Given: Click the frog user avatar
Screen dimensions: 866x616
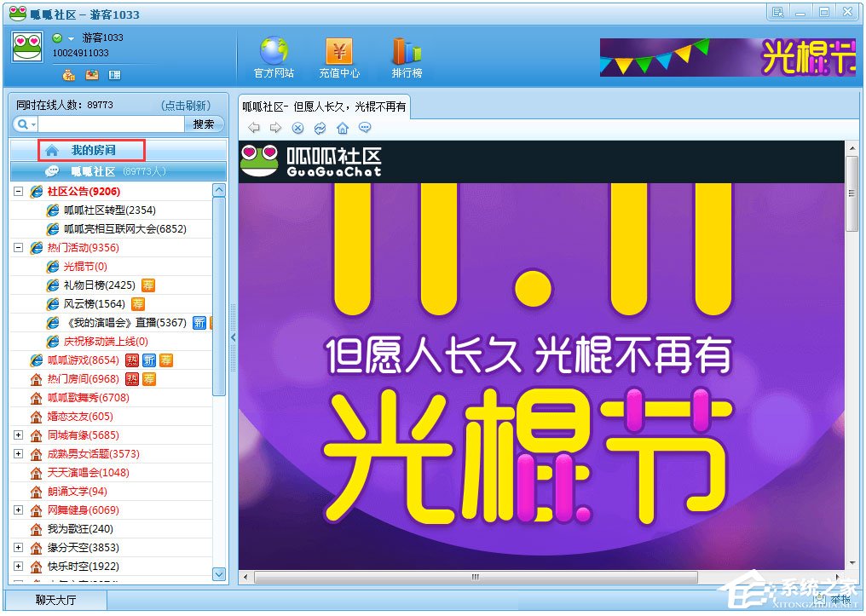Looking at the screenshot, I should pyautogui.click(x=27, y=47).
